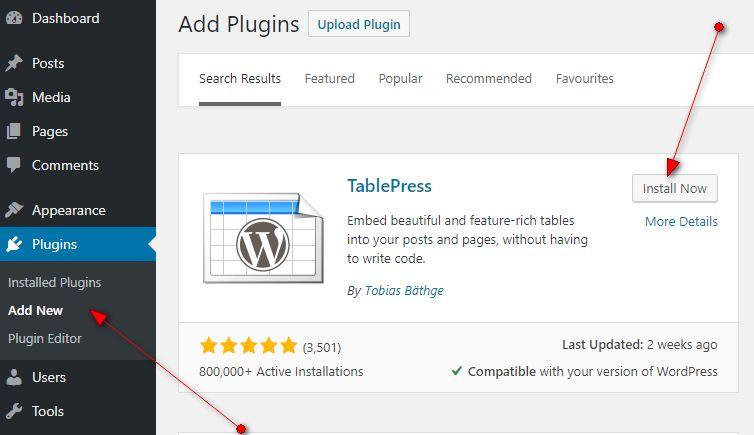Open the TablePress plugin thumbnail
Viewport: 754px width, 435px height.
pyautogui.click(x=263, y=238)
